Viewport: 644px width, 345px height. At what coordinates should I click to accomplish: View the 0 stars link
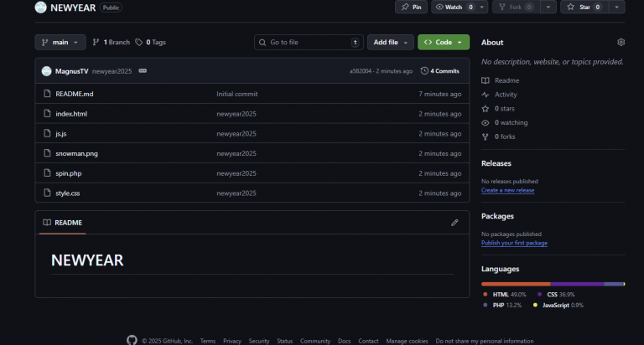pos(498,108)
